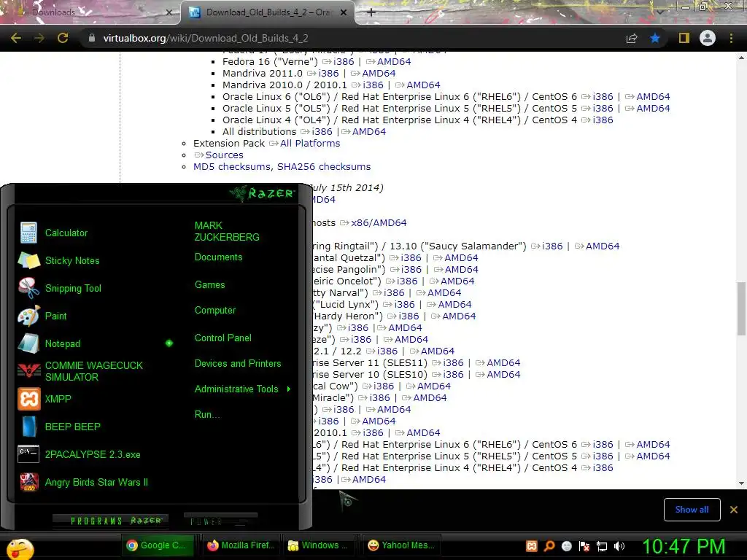Open the MD5 checksums link

click(x=232, y=167)
